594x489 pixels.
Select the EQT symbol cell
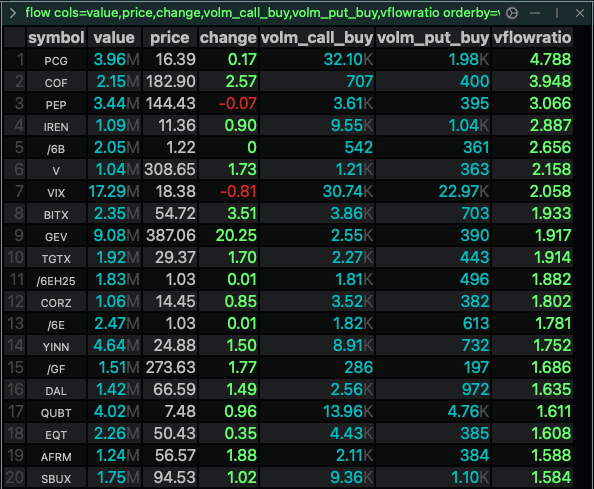(x=56, y=433)
